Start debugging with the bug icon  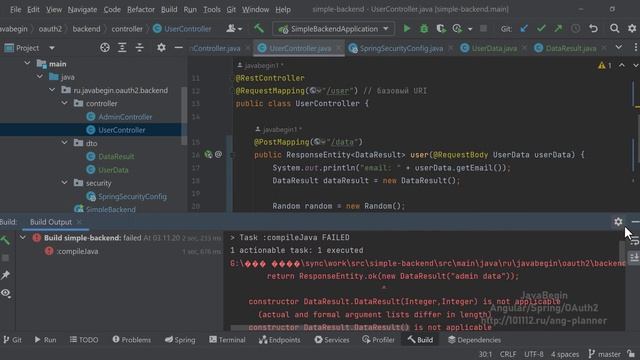coord(424,29)
